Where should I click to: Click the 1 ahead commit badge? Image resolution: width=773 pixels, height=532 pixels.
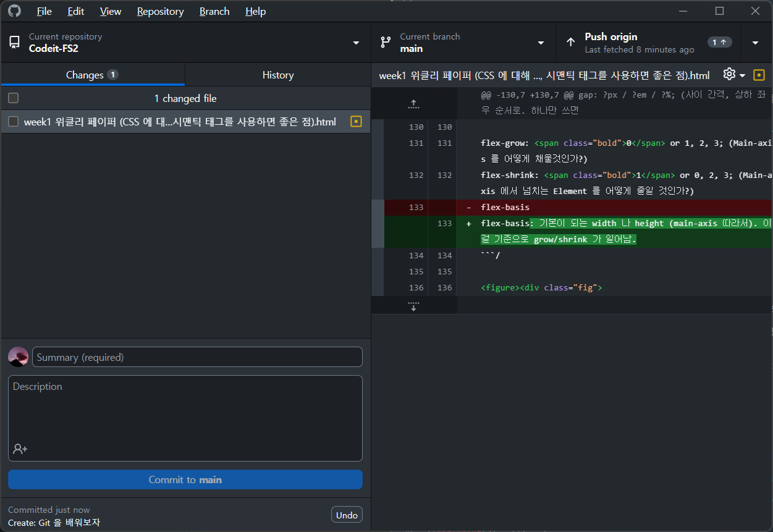pyautogui.click(x=720, y=43)
